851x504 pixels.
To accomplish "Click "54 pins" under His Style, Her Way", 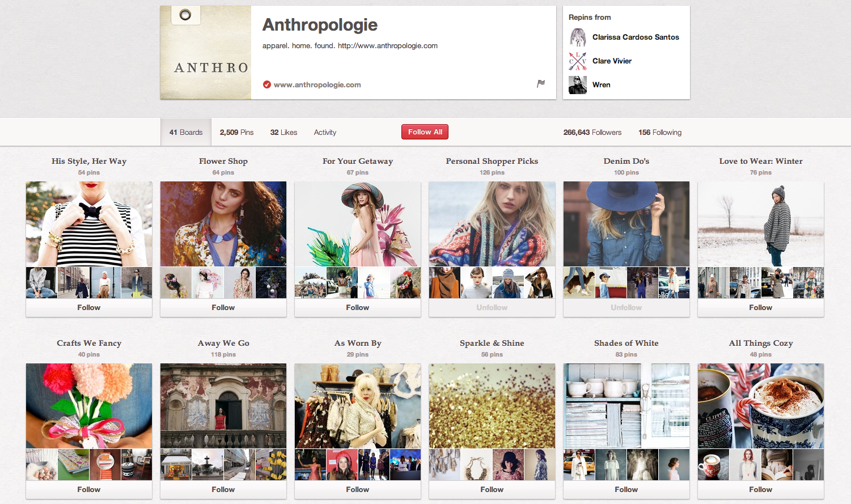I will click(89, 172).
